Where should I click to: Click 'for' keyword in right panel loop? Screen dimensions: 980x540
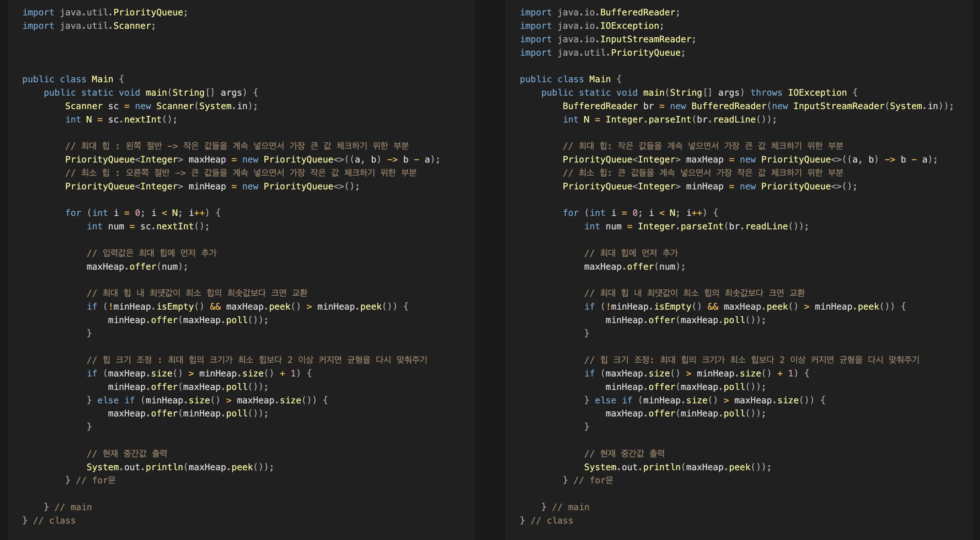pos(571,213)
